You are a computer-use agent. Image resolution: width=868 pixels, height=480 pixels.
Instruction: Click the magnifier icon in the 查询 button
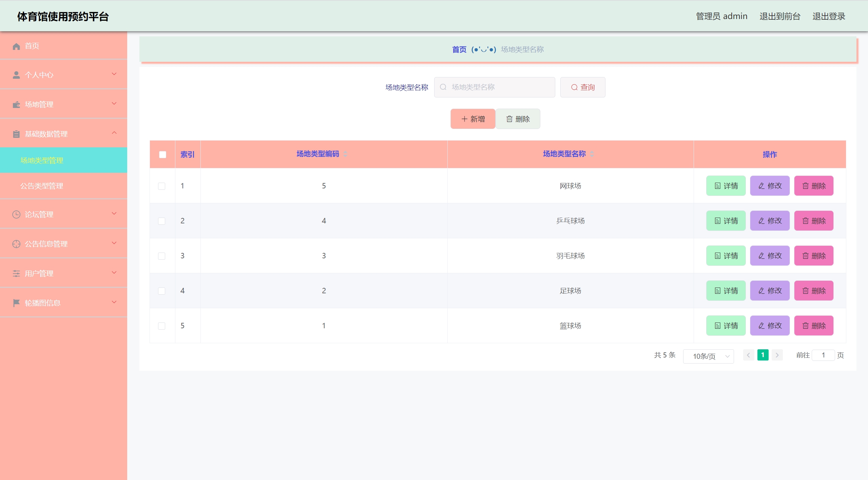[574, 87]
